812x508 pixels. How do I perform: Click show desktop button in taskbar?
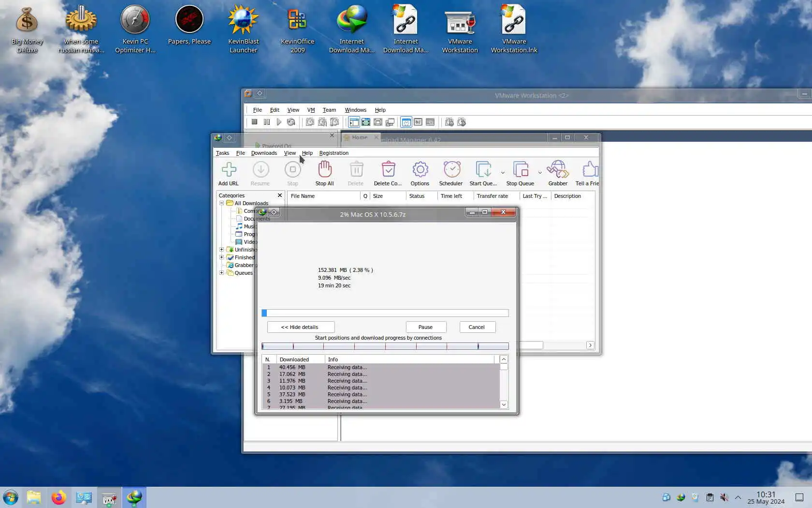(799, 497)
